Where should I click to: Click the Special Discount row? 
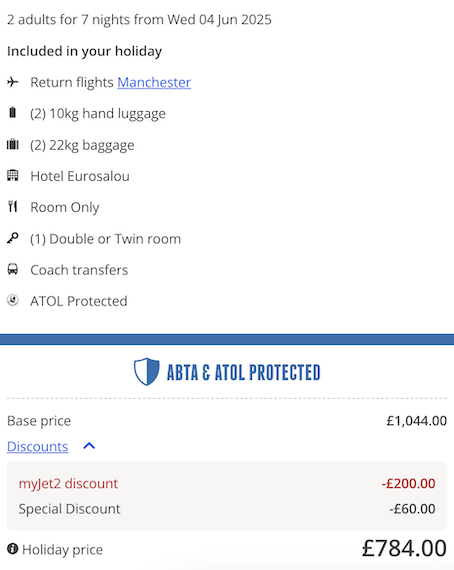pyautogui.click(x=227, y=509)
